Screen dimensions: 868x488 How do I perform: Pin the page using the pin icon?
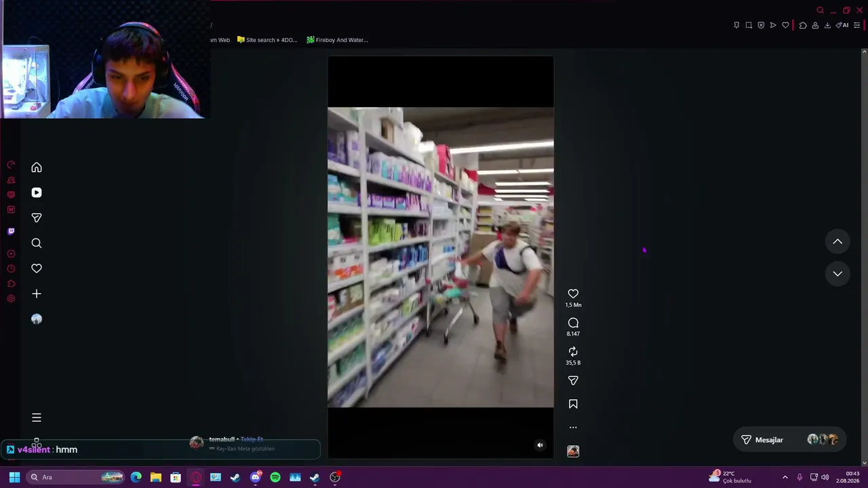pyautogui.click(x=736, y=25)
